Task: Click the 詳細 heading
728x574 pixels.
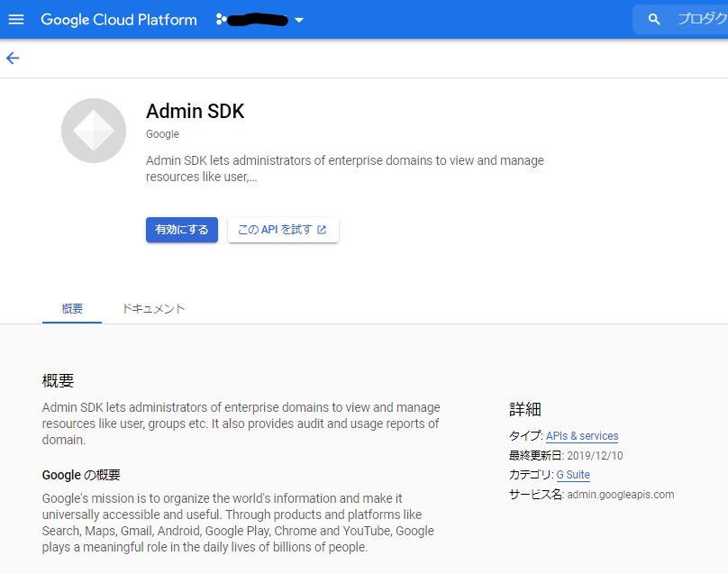Action: [525, 409]
